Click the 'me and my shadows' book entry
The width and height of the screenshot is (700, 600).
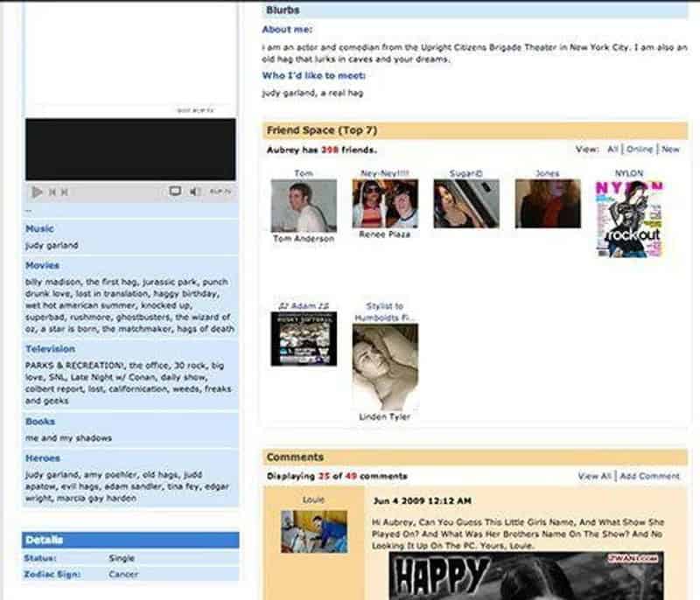tap(69, 438)
